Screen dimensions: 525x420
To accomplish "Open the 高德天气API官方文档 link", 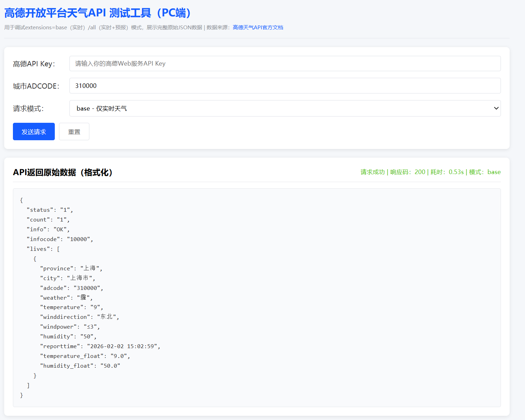I will click(258, 28).
